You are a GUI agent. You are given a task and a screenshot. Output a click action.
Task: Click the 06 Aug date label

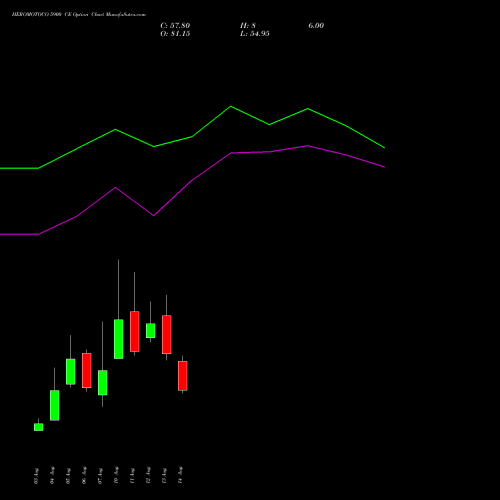point(84,476)
